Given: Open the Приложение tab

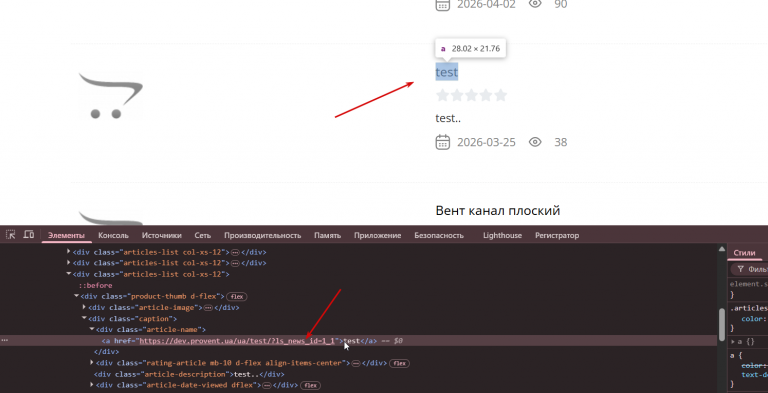Looking at the screenshot, I should tap(378, 235).
